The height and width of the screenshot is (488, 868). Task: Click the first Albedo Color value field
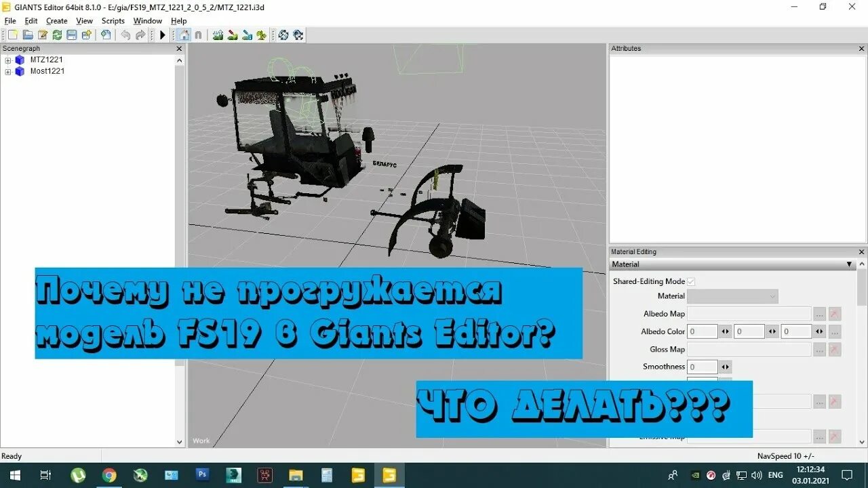click(703, 331)
